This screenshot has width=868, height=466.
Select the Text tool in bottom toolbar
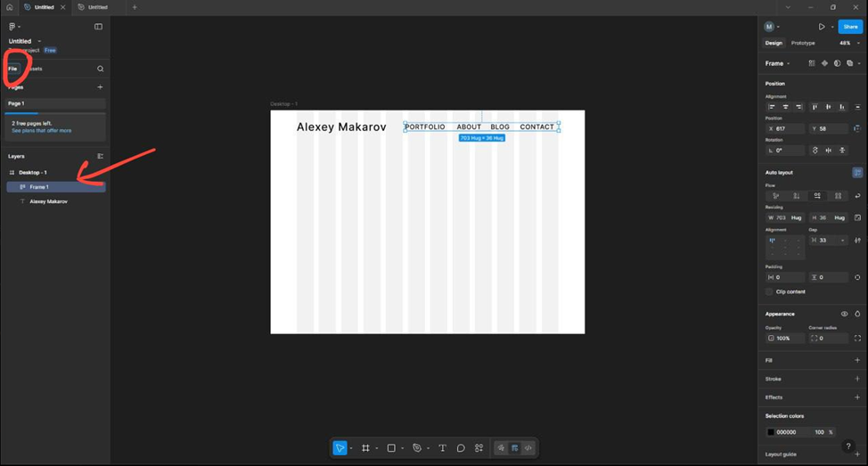click(x=442, y=448)
